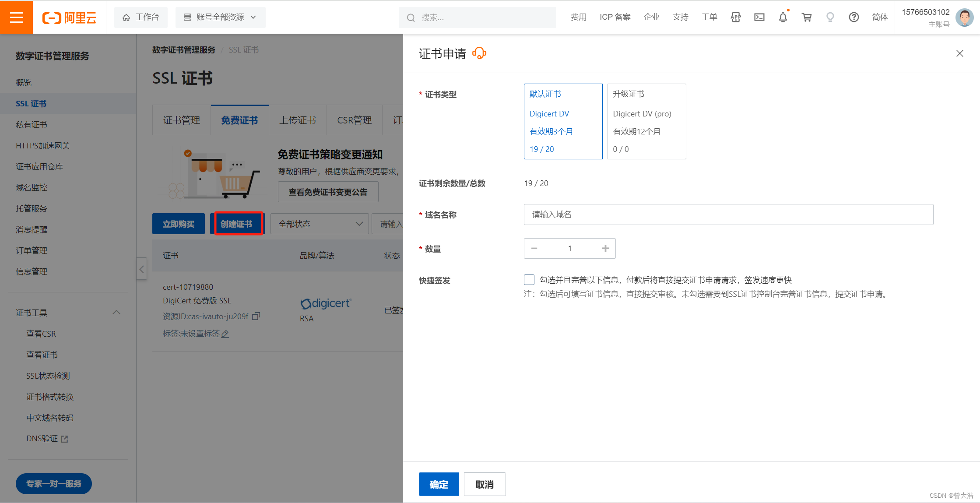Click the Alibaba Cloud logo
This screenshot has height=503, width=980.
point(69,18)
